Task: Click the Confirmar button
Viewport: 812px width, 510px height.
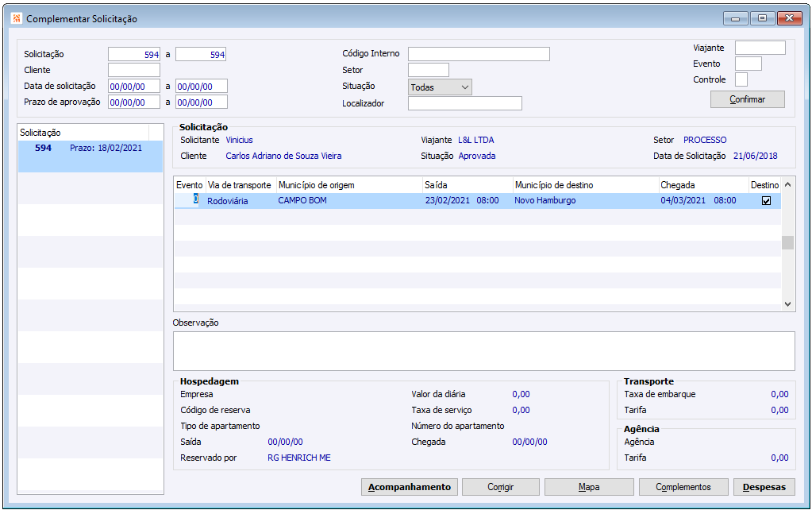Action: [x=747, y=99]
